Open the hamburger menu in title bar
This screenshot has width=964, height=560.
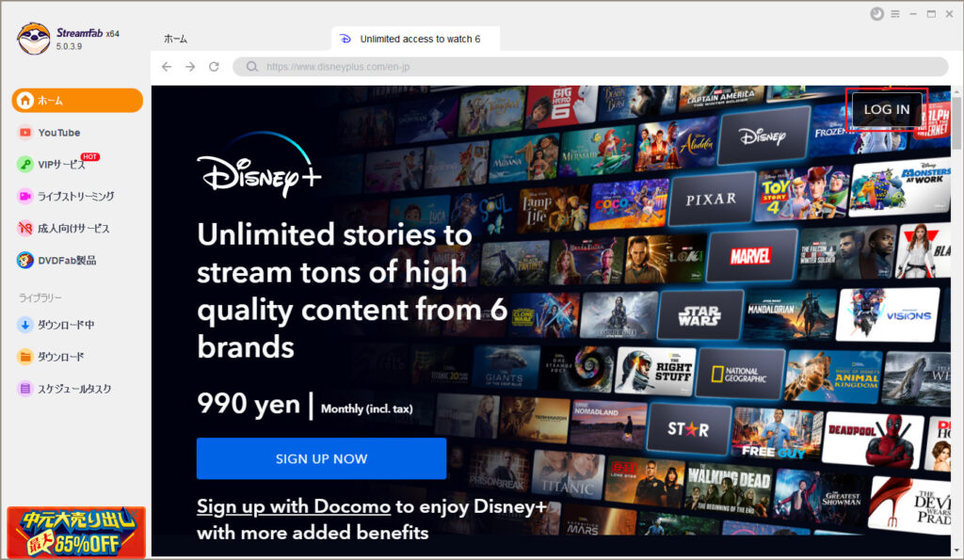point(895,13)
